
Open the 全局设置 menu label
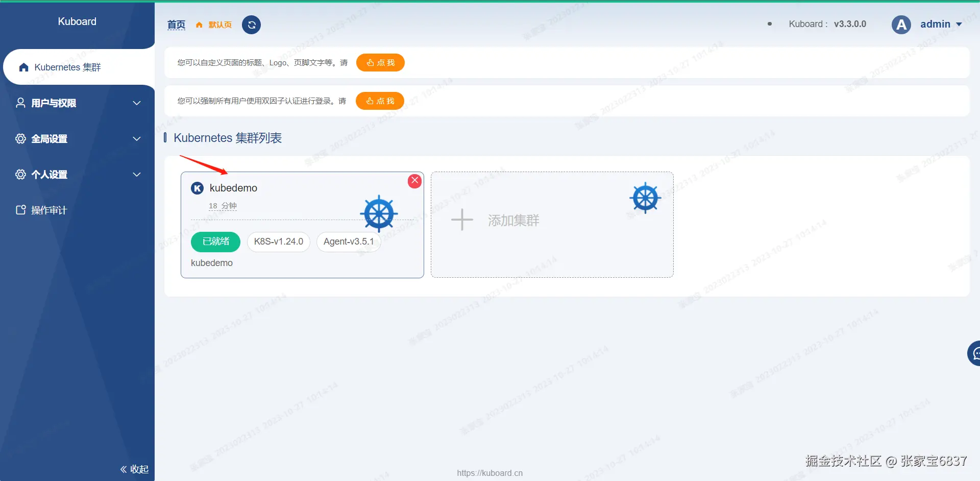[49, 139]
